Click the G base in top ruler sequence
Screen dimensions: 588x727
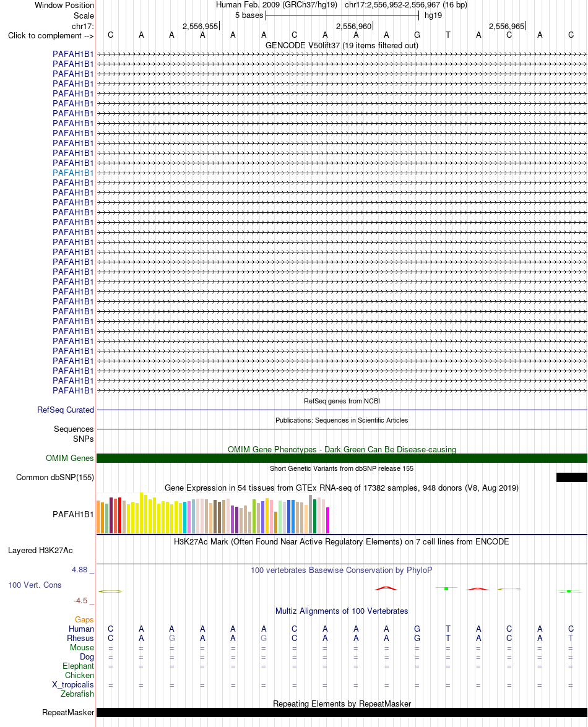[417, 35]
